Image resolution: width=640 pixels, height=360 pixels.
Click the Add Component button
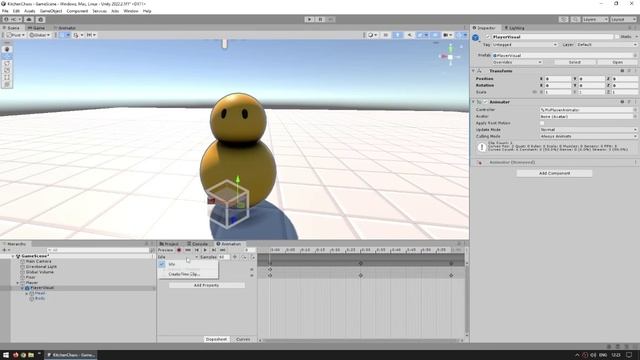tap(554, 173)
